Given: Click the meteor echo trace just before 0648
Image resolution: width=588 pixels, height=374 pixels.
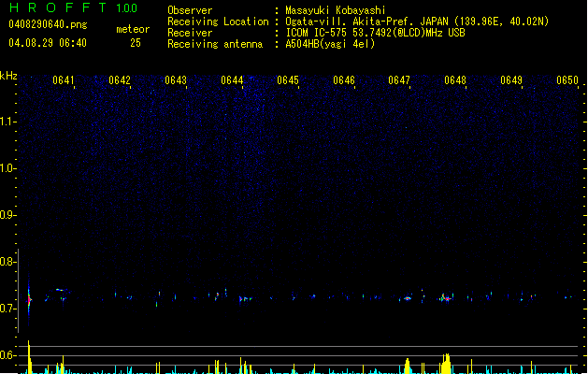Looking at the screenshot, I should pyautogui.click(x=446, y=298).
